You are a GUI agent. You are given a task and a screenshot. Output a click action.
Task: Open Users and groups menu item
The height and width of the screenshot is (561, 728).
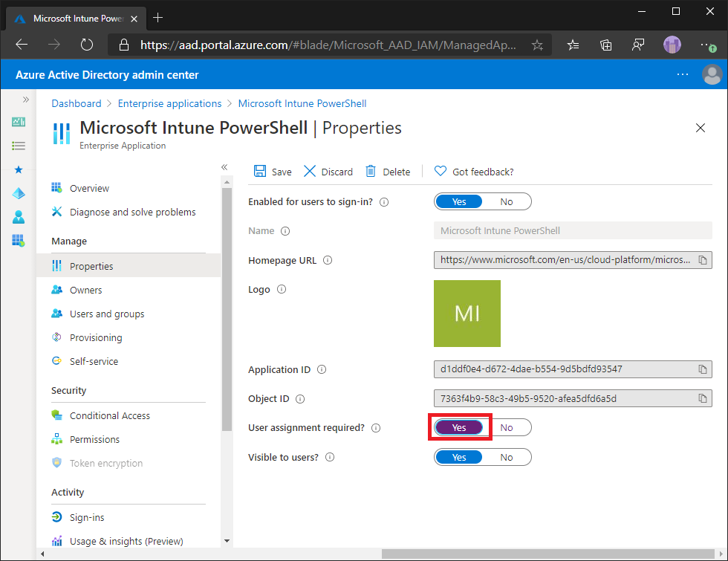tap(129, 314)
